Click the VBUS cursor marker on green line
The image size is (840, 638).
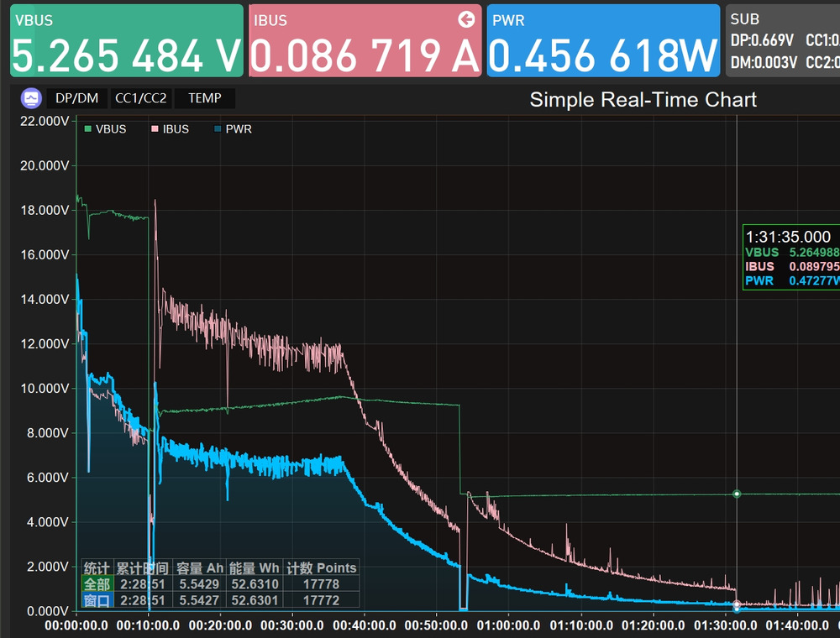click(x=737, y=494)
